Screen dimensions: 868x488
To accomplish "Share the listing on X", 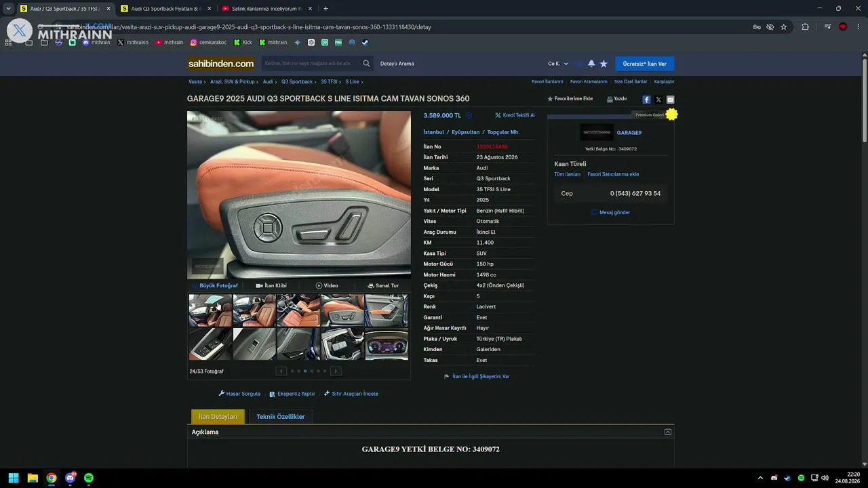I will pyautogui.click(x=658, y=100).
